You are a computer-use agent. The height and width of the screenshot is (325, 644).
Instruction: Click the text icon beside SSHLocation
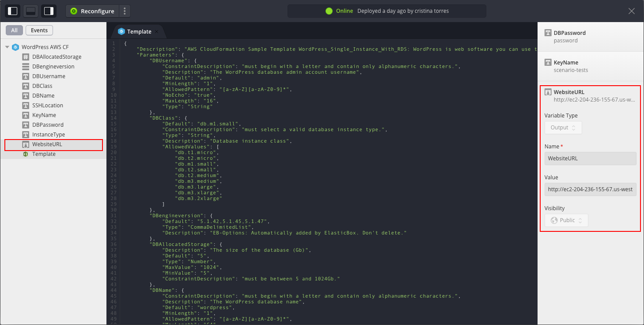coord(26,106)
